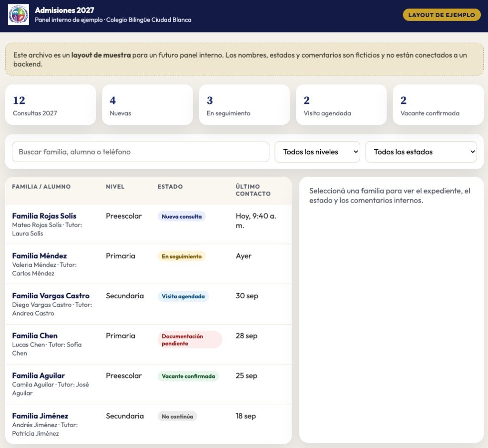Image resolution: width=488 pixels, height=448 pixels.
Task: Click 'Mateo Rojas Solís · Tutor: Laura Solís' text
Action: (x=47, y=229)
